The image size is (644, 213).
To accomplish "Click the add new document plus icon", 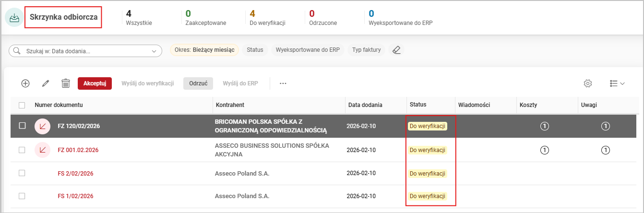I will coord(25,83).
